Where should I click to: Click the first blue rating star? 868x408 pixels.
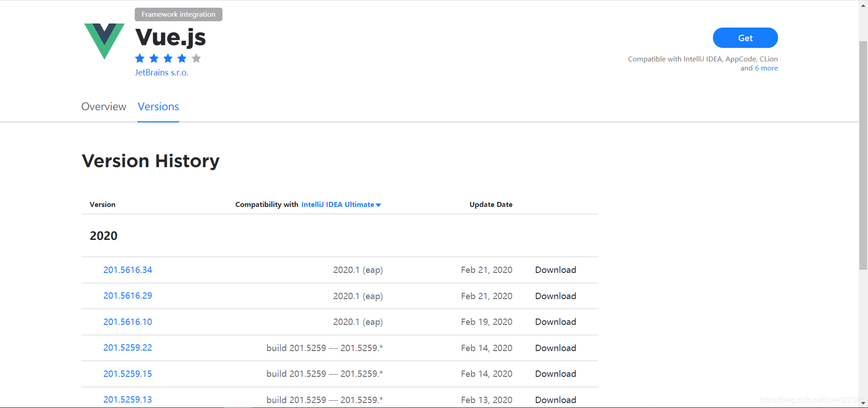(140, 58)
